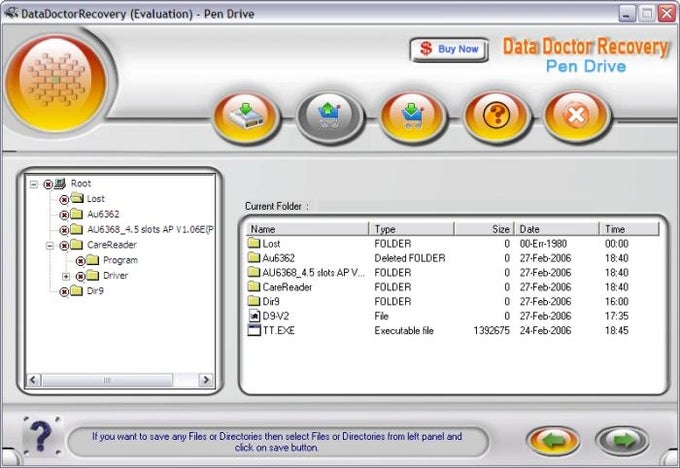Select the TT.EXE file name in list

point(278,331)
